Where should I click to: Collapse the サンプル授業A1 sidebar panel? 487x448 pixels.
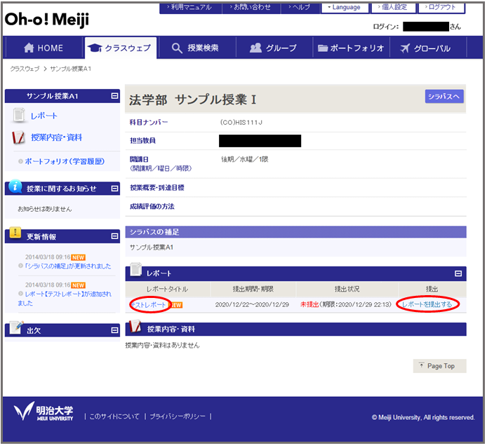coord(114,96)
